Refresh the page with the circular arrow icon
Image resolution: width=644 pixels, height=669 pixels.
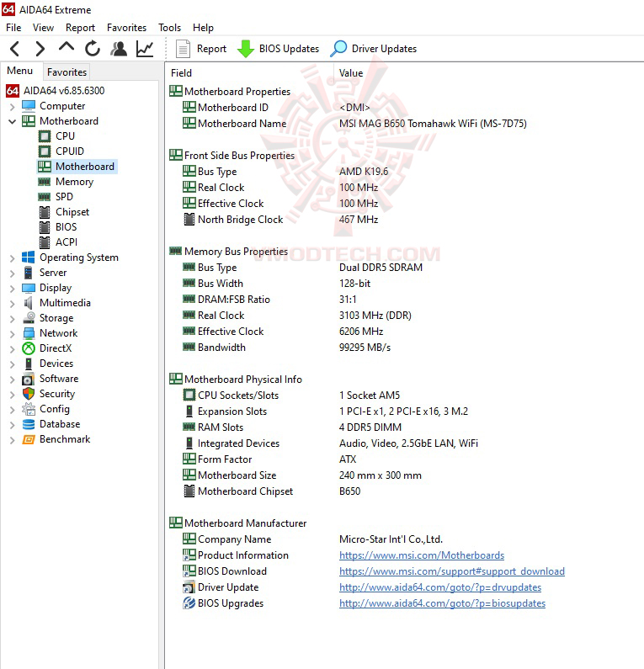[93, 49]
